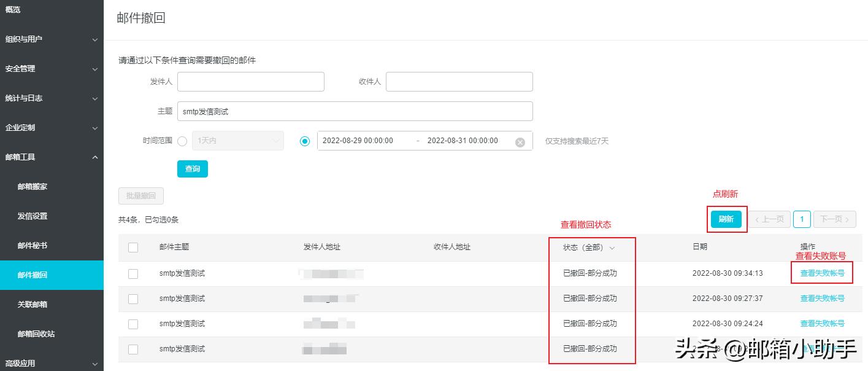The height and width of the screenshot is (371, 868).
Task: Click the 查询 search button
Action: click(192, 168)
